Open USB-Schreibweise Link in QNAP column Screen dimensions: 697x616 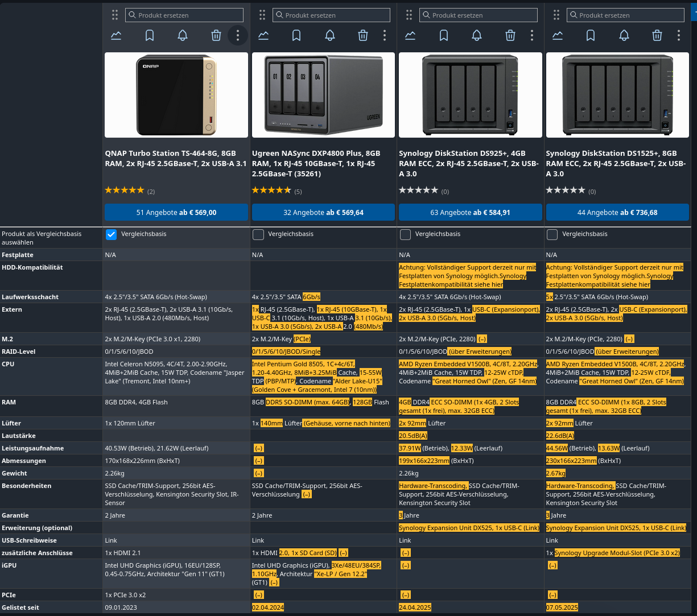click(111, 540)
